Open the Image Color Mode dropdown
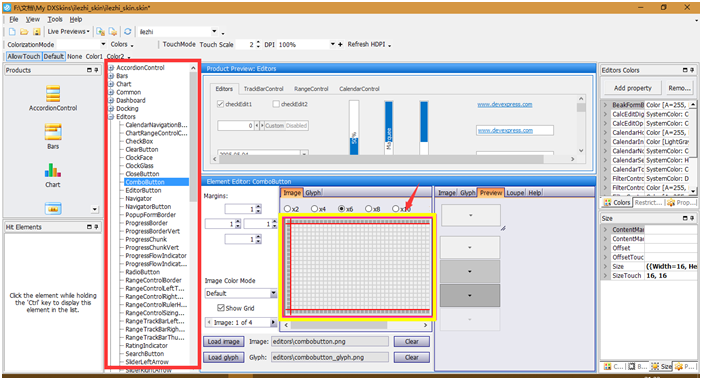This screenshot has height=380, width=702. 273,294
